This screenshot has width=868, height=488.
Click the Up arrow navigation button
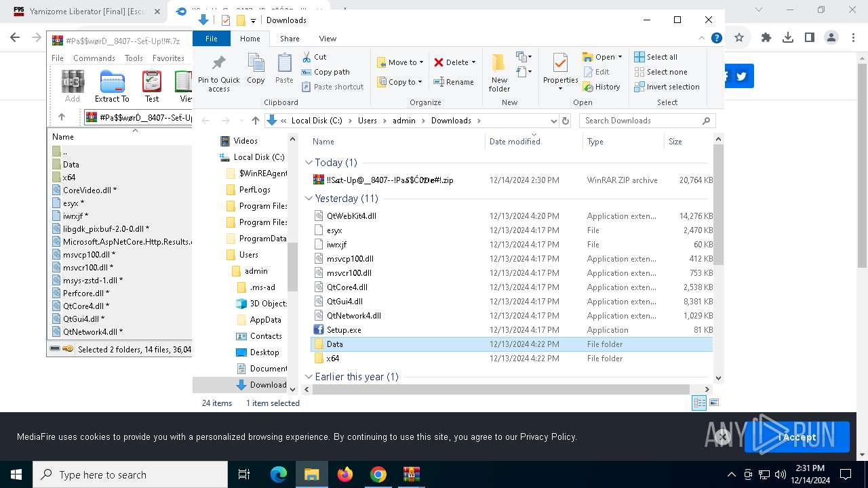(x=255, y=121)
